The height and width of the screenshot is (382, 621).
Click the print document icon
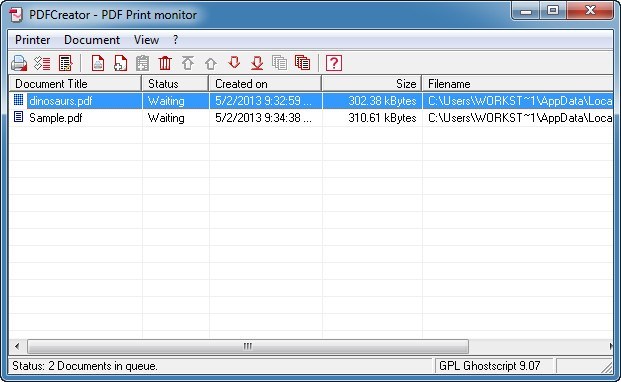click(98, 63)
